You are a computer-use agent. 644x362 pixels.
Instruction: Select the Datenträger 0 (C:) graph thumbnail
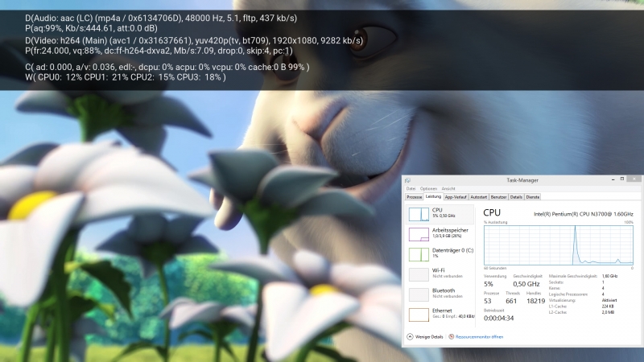click(419, 254)
